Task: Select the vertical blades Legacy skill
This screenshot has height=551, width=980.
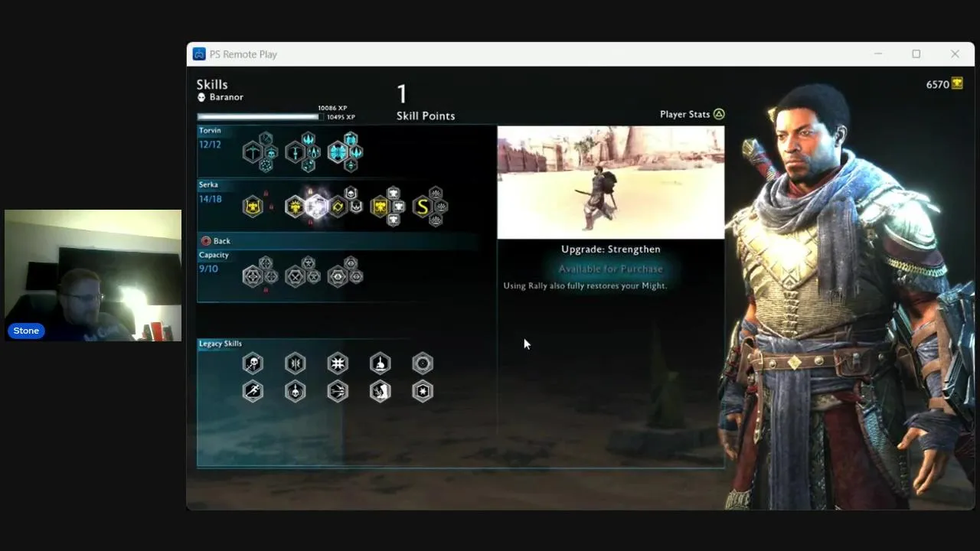Action: [x=295, y=364]
